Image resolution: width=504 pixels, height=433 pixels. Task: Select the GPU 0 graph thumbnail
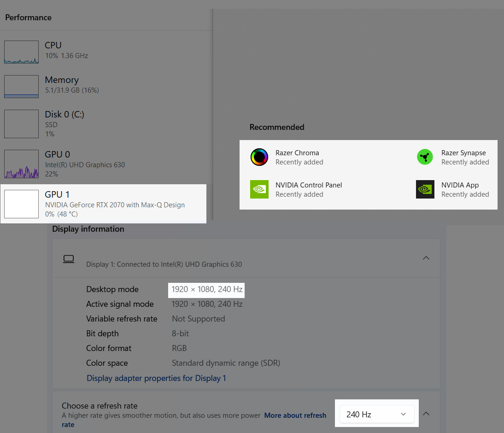pos(21,164)
